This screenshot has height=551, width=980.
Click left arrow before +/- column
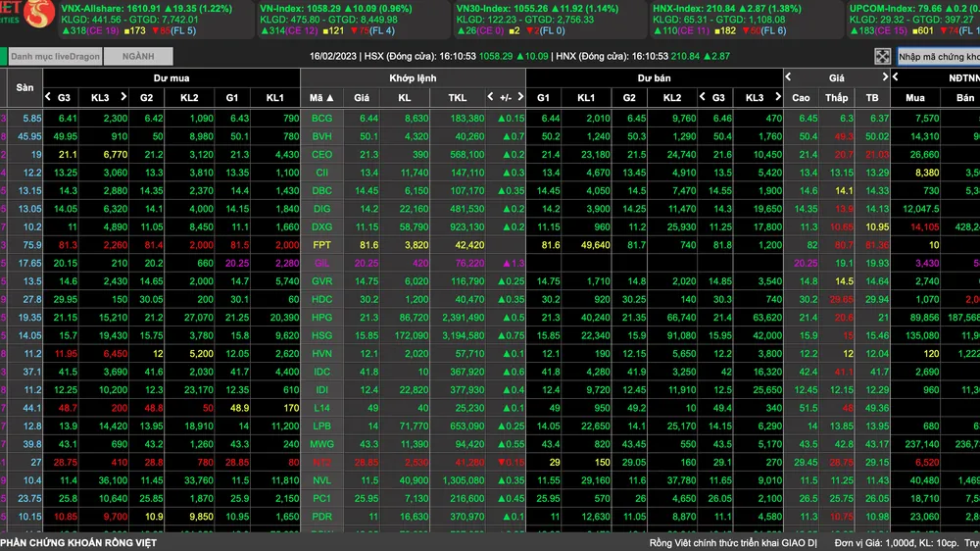(x=491, y=97)
